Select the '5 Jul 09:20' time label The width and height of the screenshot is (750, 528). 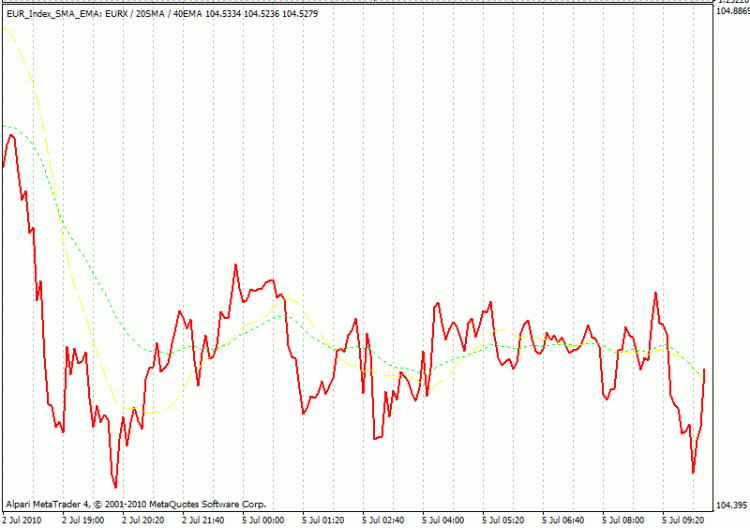(x=684, y=520)
